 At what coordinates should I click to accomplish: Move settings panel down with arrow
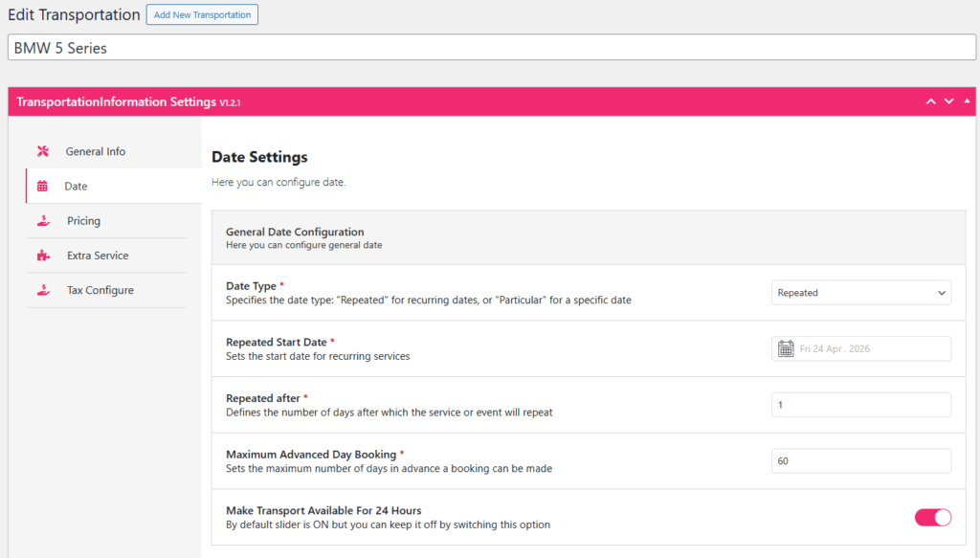pyautogui.click(x=948, y=101)
